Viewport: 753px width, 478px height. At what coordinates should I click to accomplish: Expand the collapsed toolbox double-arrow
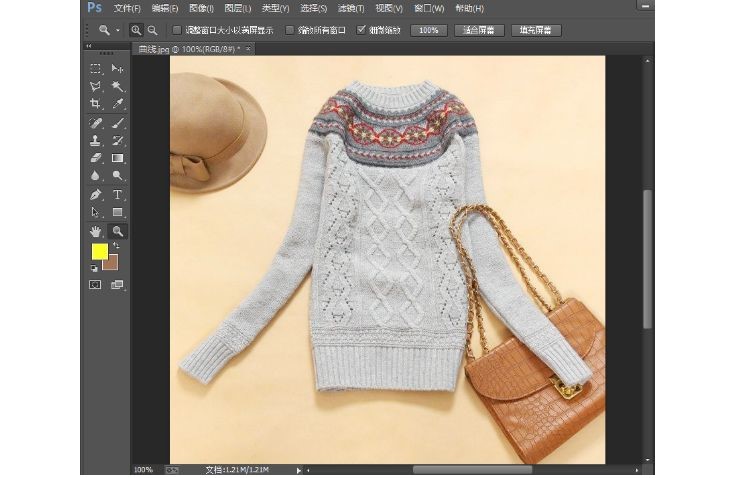click(x=90, y=47)
